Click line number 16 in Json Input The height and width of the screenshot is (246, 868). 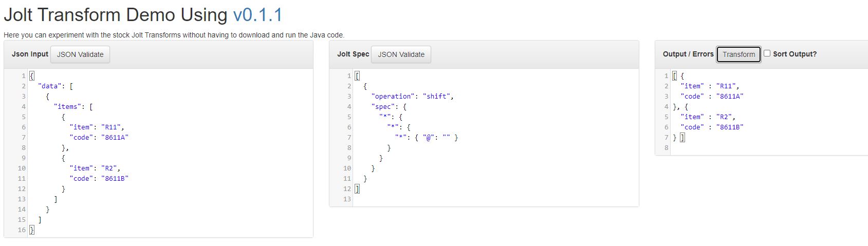click(22, 230)
